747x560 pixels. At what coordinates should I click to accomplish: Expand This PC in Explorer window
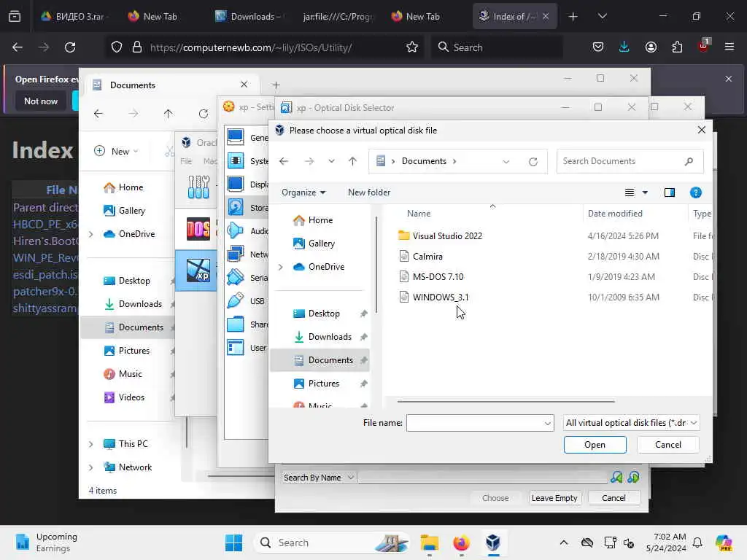[x=91, y=444]
